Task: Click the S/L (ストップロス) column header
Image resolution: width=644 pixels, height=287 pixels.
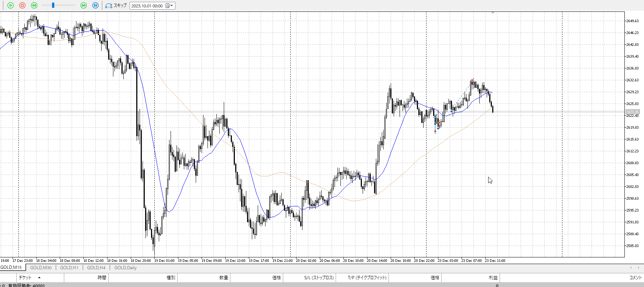Action: (319, 278)
